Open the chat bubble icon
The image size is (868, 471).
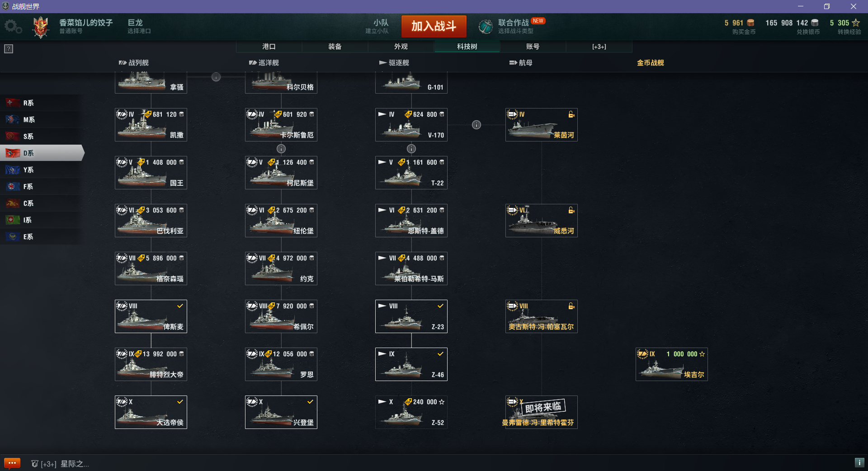click(12, 463)
